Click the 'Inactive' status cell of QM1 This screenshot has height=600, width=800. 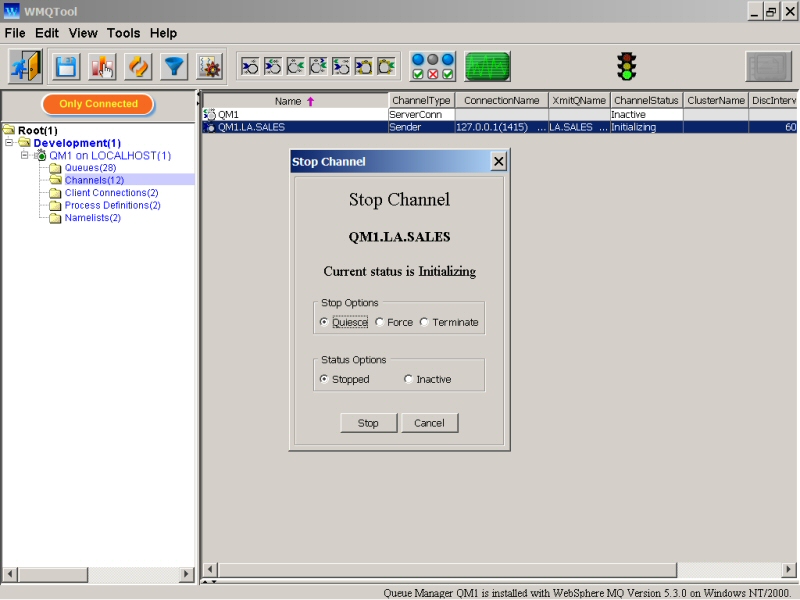pyautogui.click(x=646, y=115)
